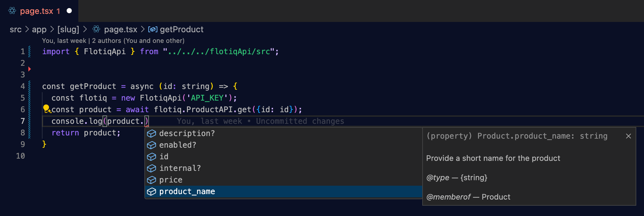Close the suggestion details panel
The image size is (644, 216).
pyautogui.click(x=628, y=136)
